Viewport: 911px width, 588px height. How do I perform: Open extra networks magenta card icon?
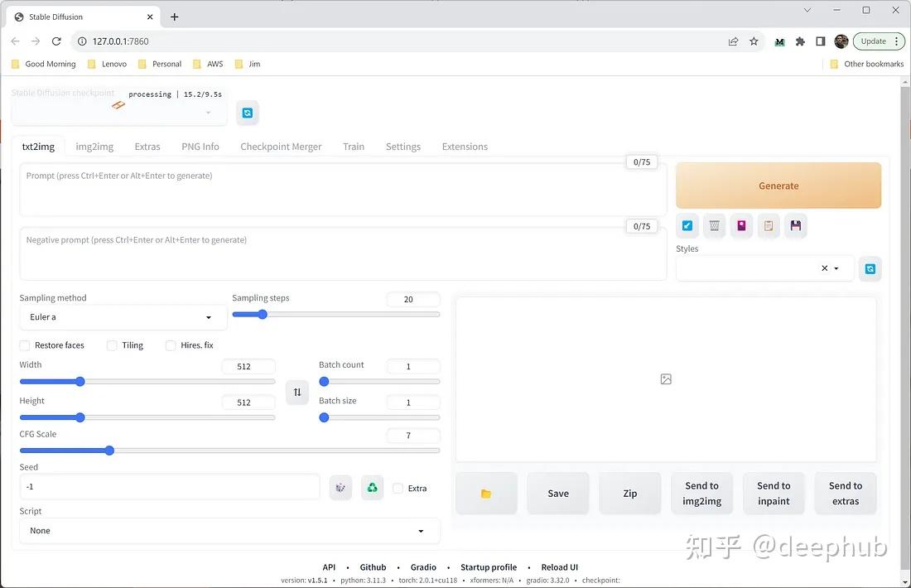(741, 225)
